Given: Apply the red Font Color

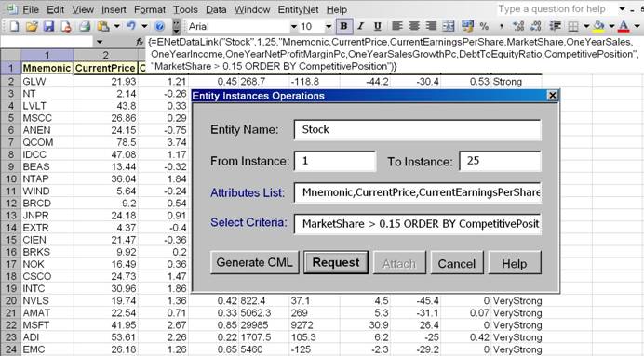Looking at the screenshot, I should [624, 27].
